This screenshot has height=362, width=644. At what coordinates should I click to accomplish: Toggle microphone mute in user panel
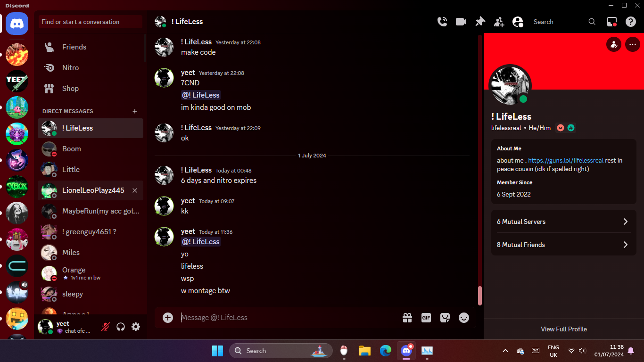[106, 327]
